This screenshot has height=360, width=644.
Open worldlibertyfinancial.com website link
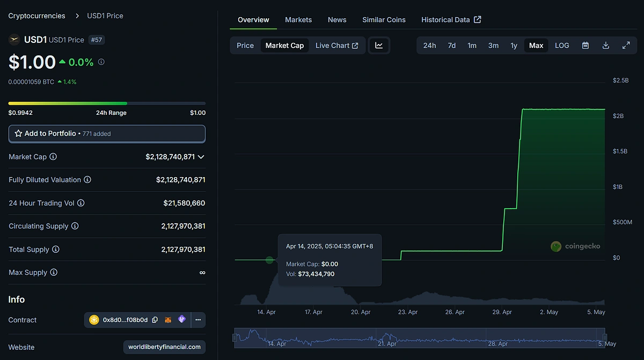pos(164,347)
